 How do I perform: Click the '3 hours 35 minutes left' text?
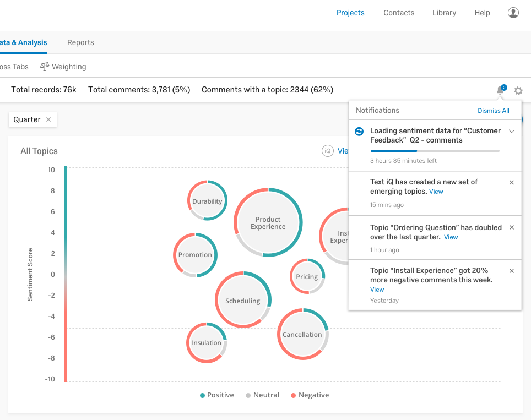point(403,161)
